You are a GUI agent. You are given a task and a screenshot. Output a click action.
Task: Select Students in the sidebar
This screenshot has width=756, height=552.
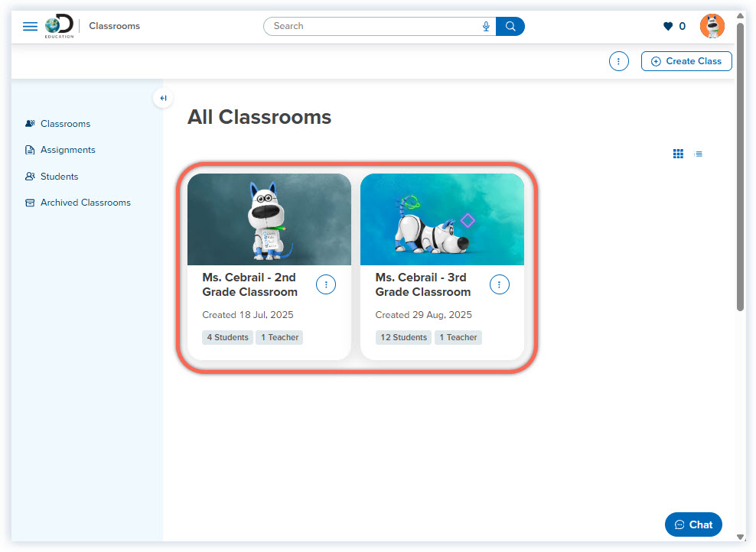click(x=59, y=176)
